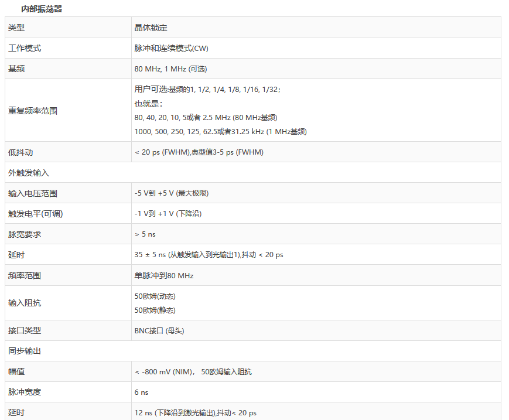Click the 外触发输入 section row
Screen dimensions: 509x420
coord(29,173)
